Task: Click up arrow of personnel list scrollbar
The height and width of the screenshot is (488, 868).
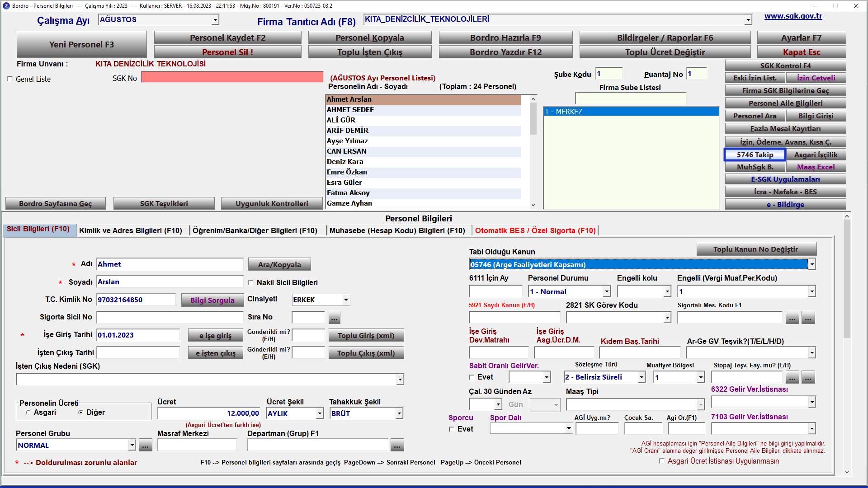Action: [533, 99]
